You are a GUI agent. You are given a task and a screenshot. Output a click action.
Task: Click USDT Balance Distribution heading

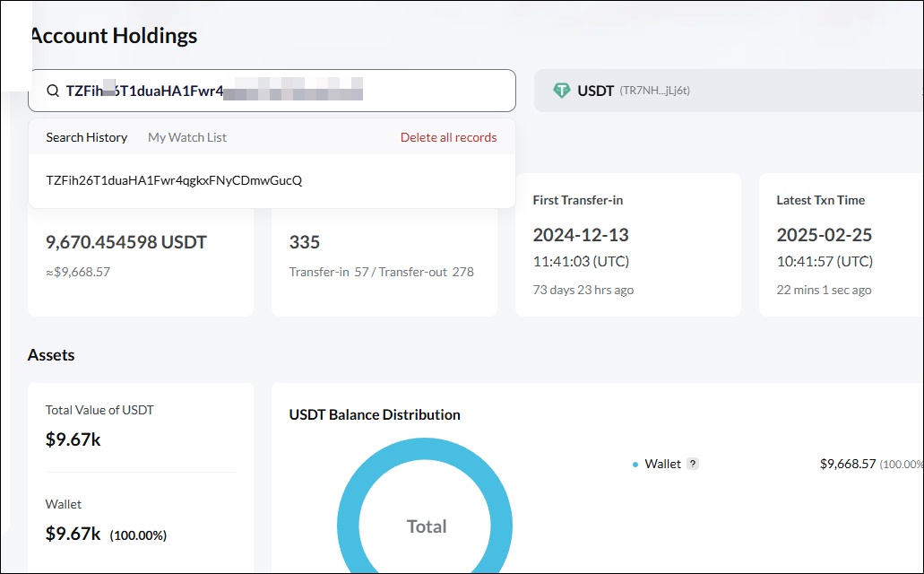(x=375, y=414)
